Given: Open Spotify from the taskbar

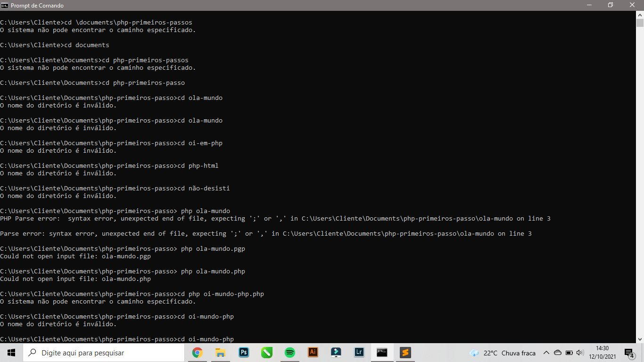Looking at the screenshot, I should 290,353.
